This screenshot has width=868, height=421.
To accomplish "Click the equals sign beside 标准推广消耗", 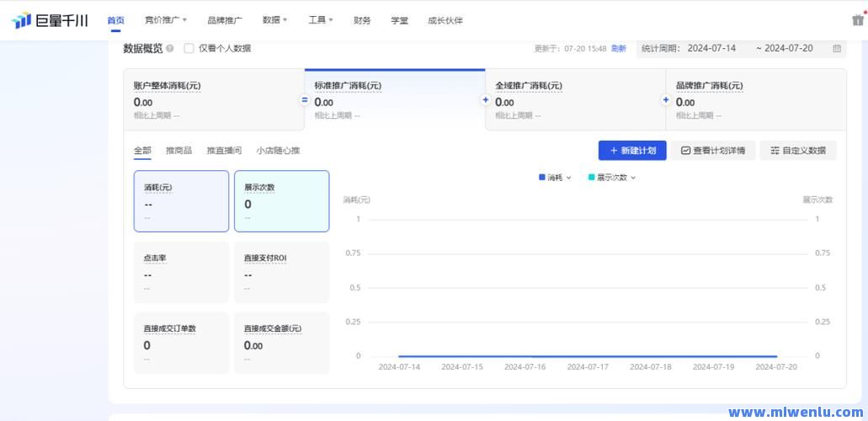I will click(x=305, y=100).
